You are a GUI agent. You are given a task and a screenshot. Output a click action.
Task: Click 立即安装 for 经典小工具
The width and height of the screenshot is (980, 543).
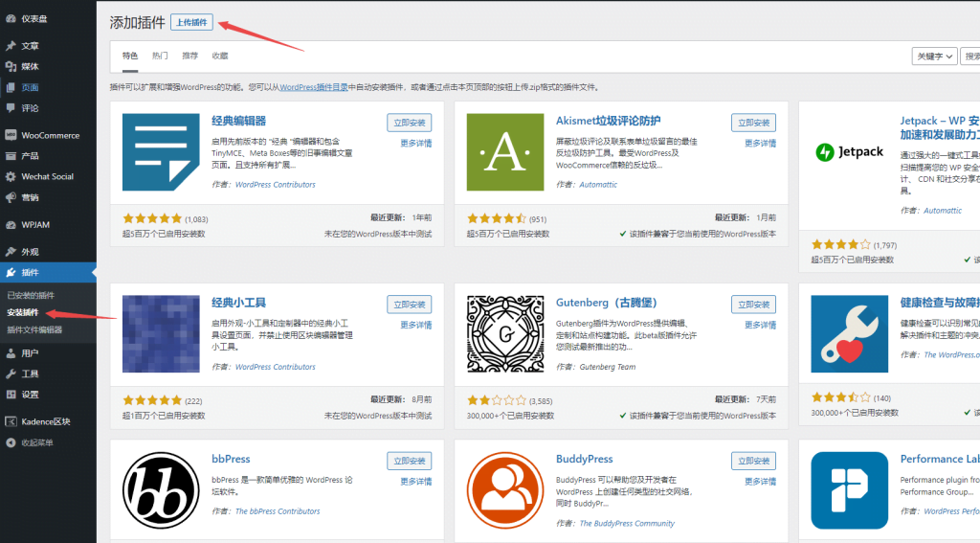pyautogui.click(x=410, y=305)
